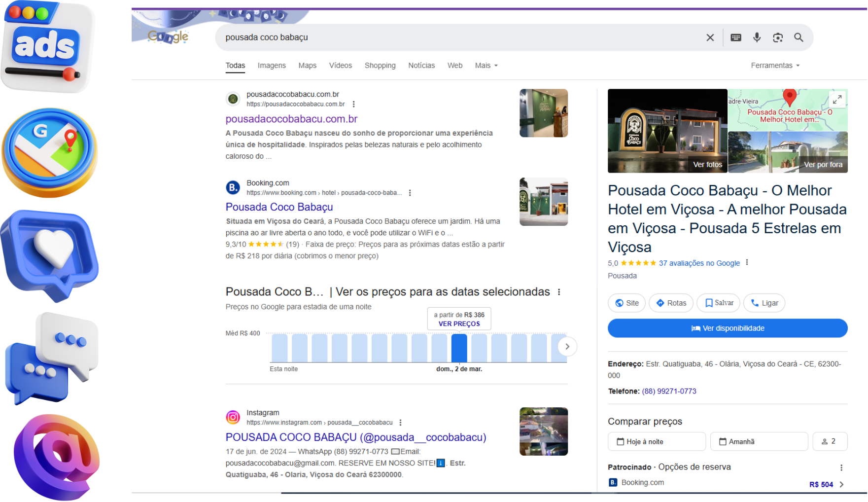Screen dimensions: 868x502
Task: Select the Todas tab
Action: pyautogui.click(x=235, y=66)
